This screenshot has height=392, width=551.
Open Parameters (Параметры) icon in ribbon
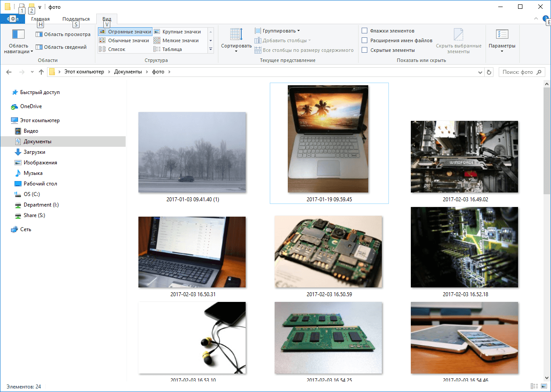pos(502,35)
